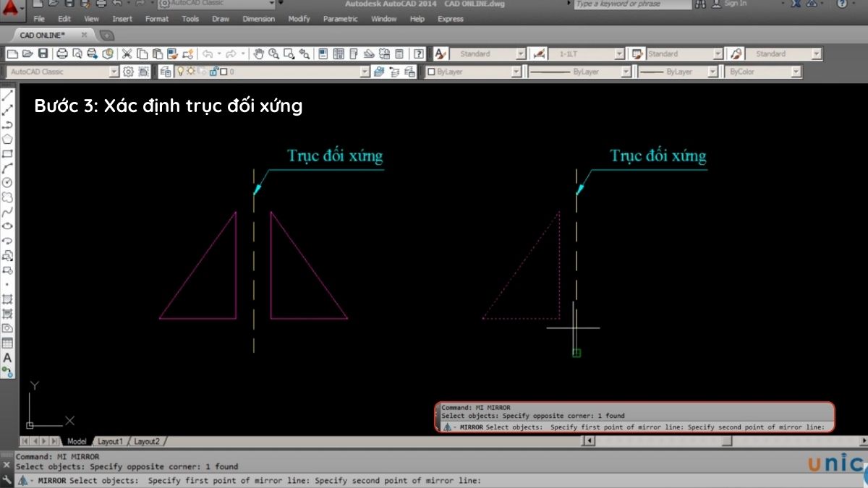Screen dimensions: 868x488
Task: Select the Spline tool
Action: (7, 212)
